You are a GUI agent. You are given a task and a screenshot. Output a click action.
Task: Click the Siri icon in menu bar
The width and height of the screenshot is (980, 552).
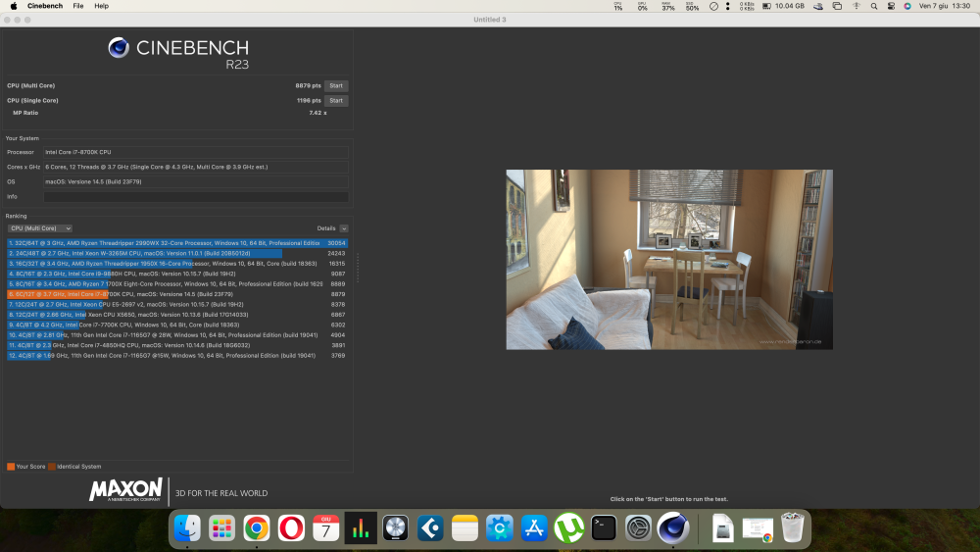click(907, 6)
